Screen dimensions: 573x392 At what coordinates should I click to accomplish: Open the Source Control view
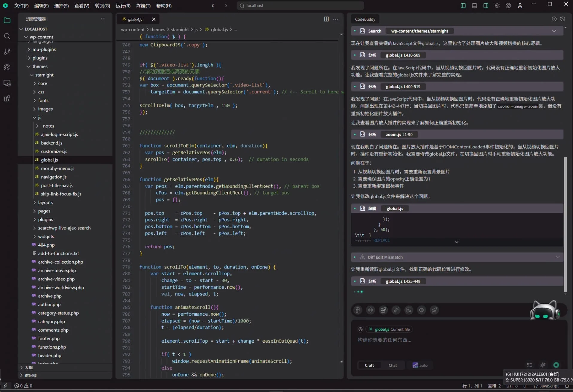point(7,51)
